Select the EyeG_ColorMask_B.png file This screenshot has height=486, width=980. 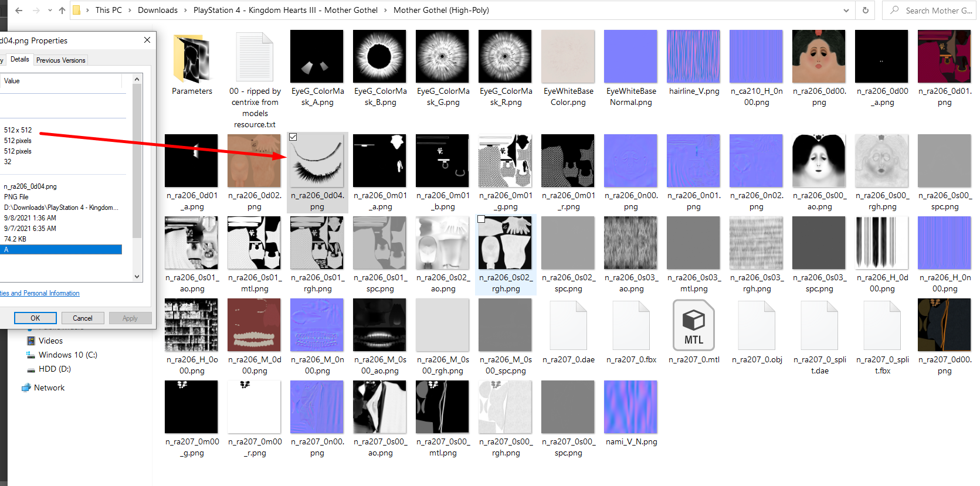pyautogui.click(x=380, y=69)
